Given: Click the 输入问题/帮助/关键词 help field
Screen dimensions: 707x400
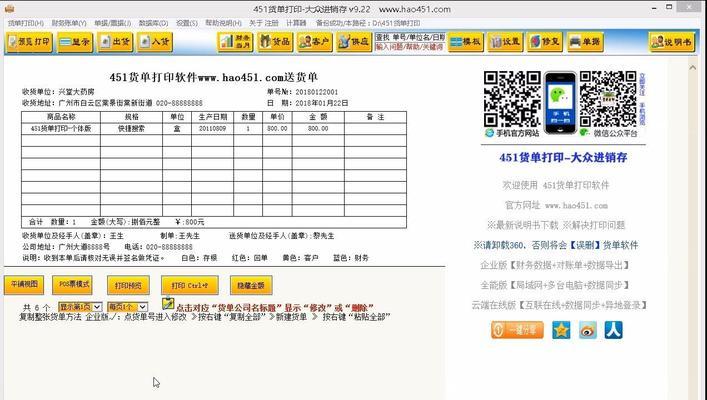Looking at the screenshot, I should point(410,46).
